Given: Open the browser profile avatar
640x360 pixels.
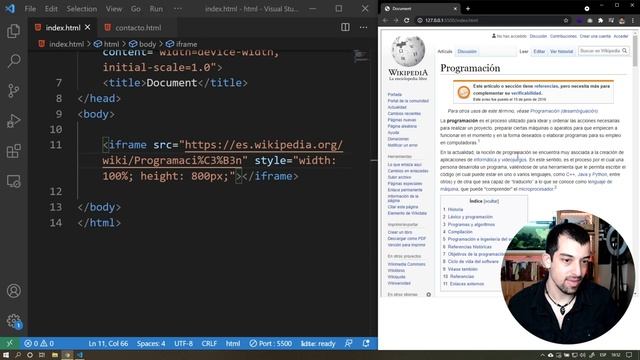Looking at the screenshot, I should tap(622, 20).
